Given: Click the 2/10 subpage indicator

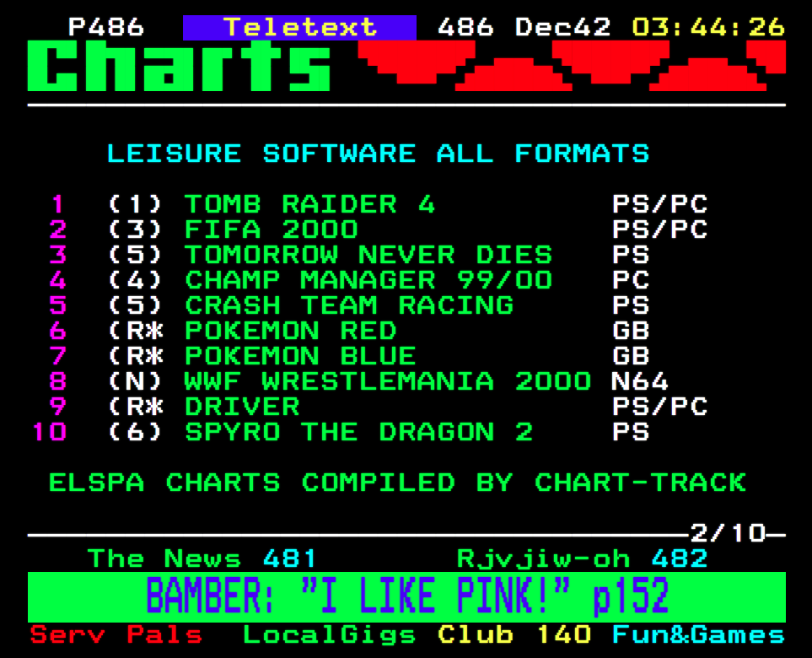Looking at the screenshot, I should 729,533.
